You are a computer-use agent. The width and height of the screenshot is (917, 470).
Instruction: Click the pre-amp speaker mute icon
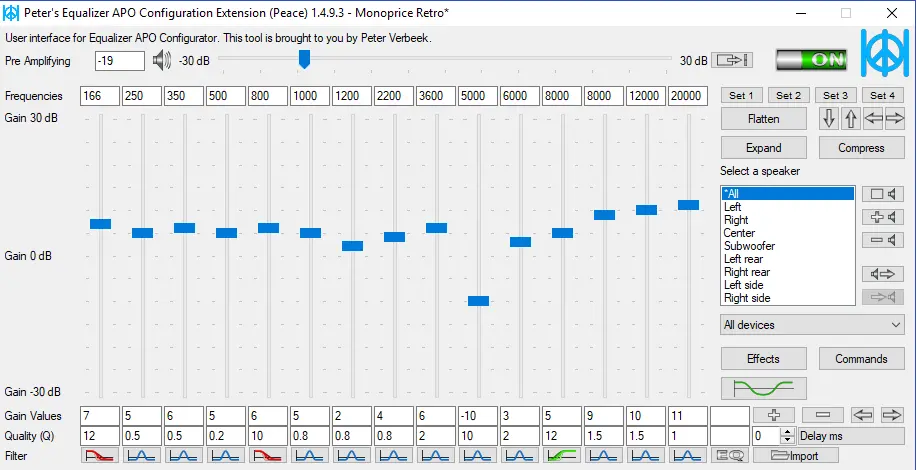[161, 61]
